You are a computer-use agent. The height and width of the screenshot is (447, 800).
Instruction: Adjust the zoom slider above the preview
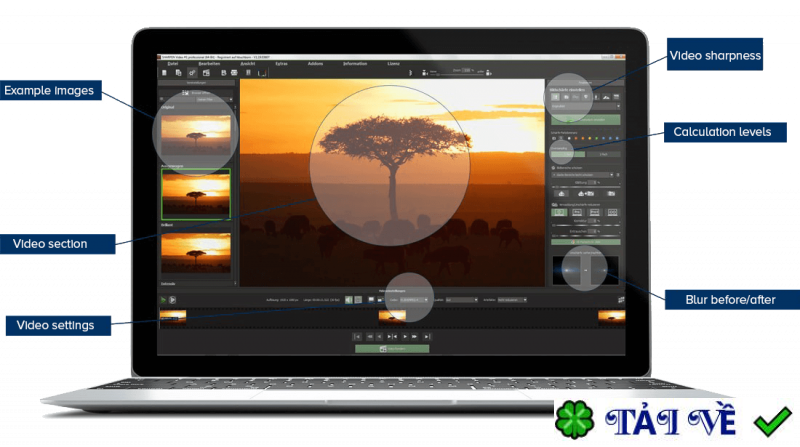(x=456, y=75)
